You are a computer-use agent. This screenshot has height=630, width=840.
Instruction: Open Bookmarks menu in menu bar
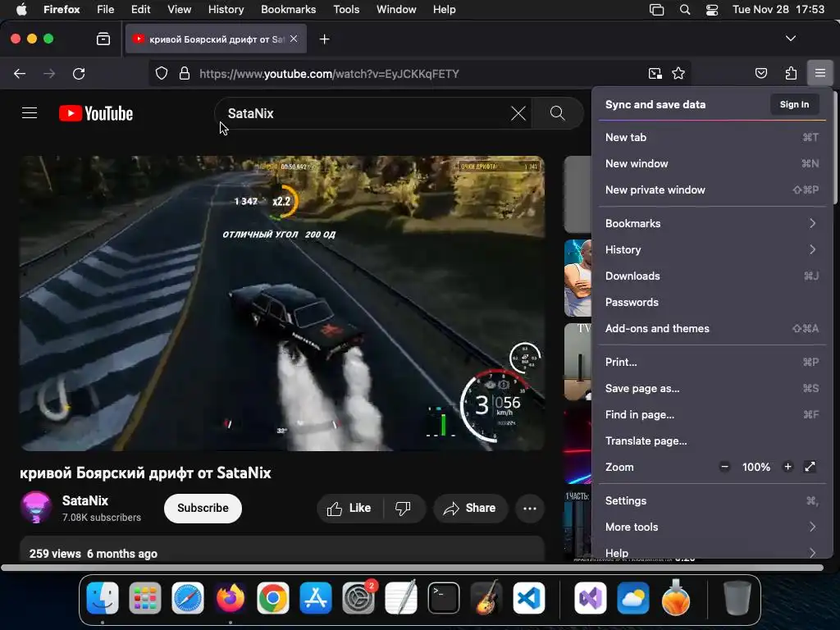[288, 9]
